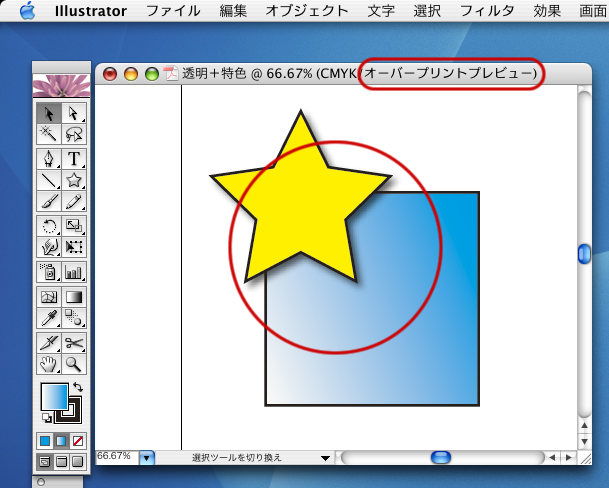Set paint mode to solid Color
Image resolution: width=609 pixels, height=488 pixels.
(x=45, y=441)
